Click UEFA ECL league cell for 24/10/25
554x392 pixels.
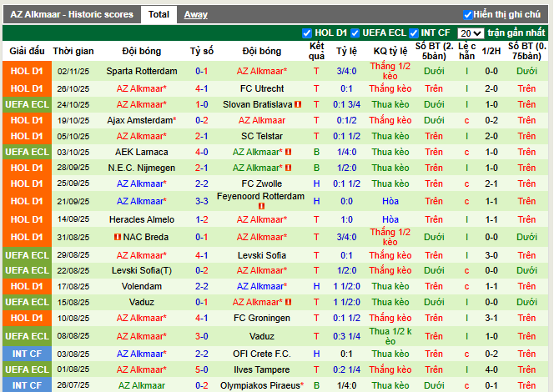coord(27,104)
